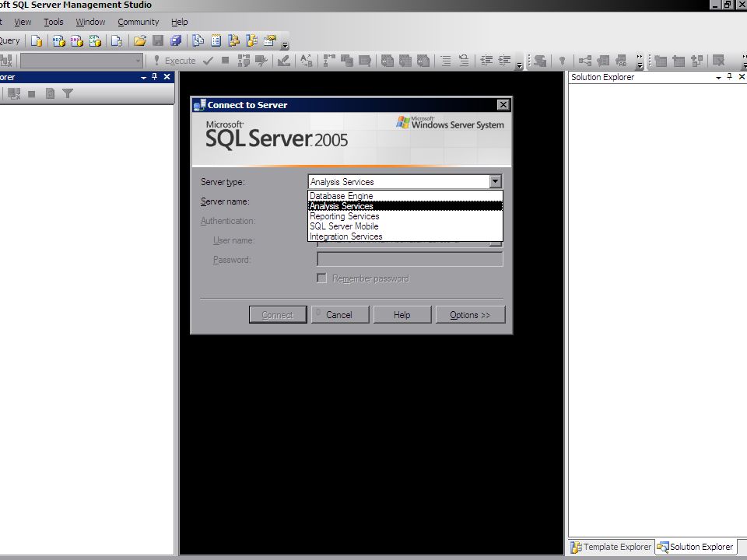Open Standard toolbar options arrow
This screenshot has width=747, height=560.
pos(285,46)
